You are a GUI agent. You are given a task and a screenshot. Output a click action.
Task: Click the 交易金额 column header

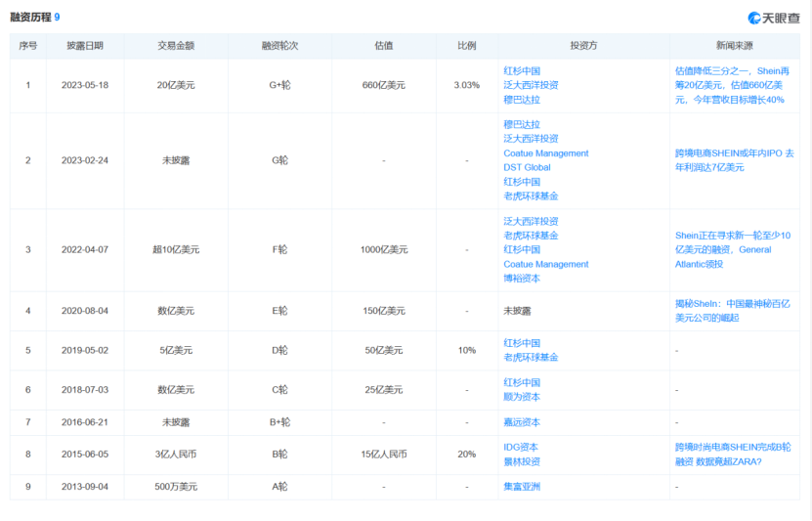pos(176,46)
